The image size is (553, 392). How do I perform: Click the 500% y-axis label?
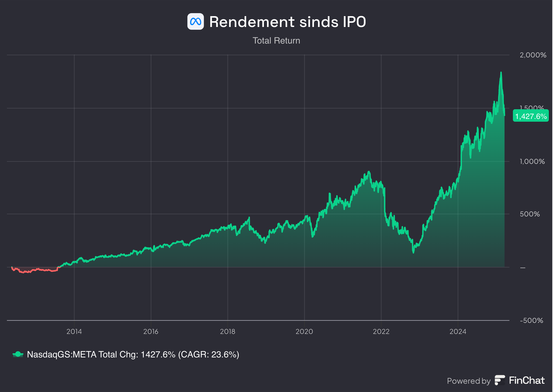point(529,214)
